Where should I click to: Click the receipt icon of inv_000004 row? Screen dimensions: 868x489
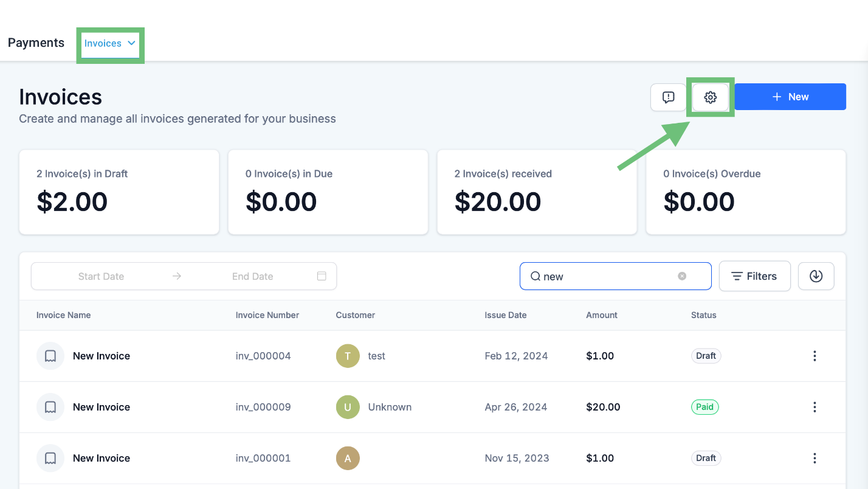pos(50,356)
